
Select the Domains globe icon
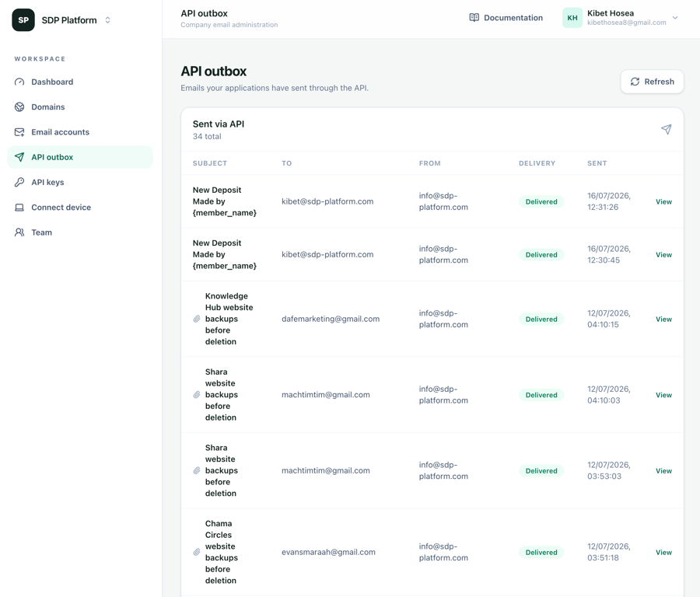pyautogui.click(x=19, y=106)
